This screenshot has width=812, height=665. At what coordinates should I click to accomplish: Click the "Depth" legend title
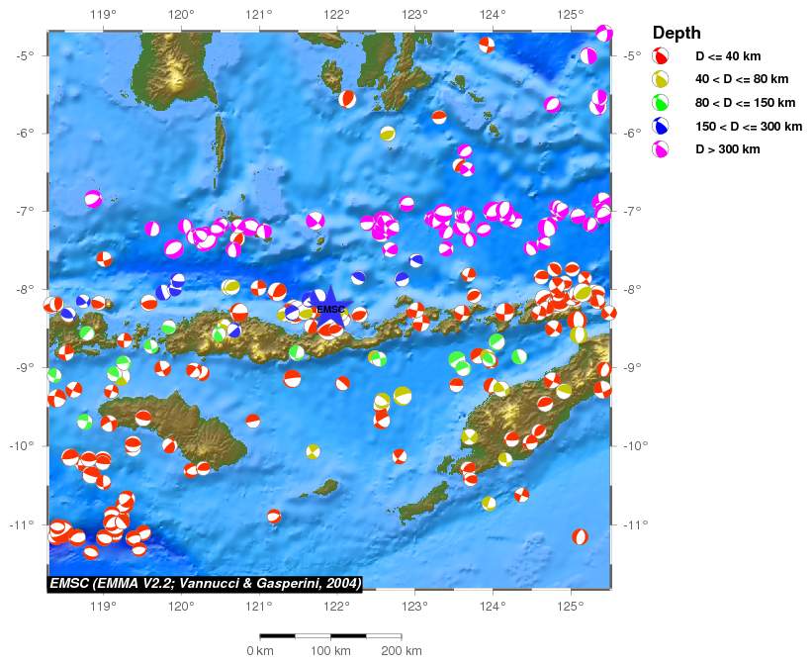(677, 33)
